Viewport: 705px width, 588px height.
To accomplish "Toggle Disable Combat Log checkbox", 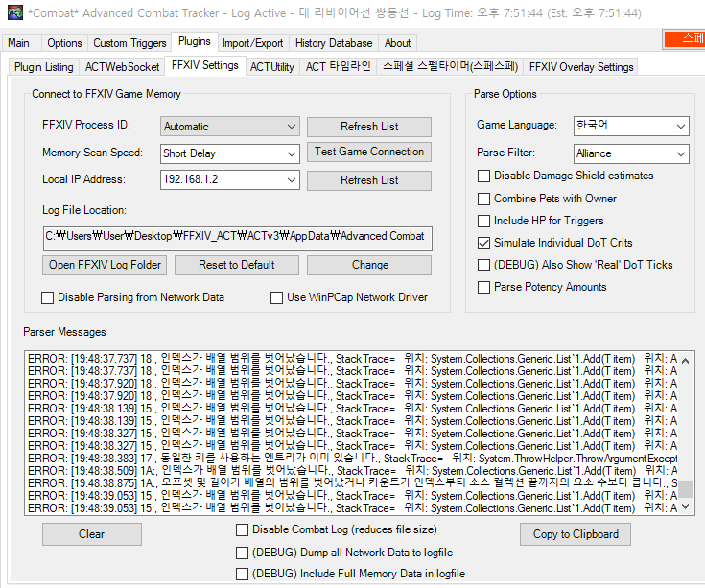I will (x=242, y=530).
